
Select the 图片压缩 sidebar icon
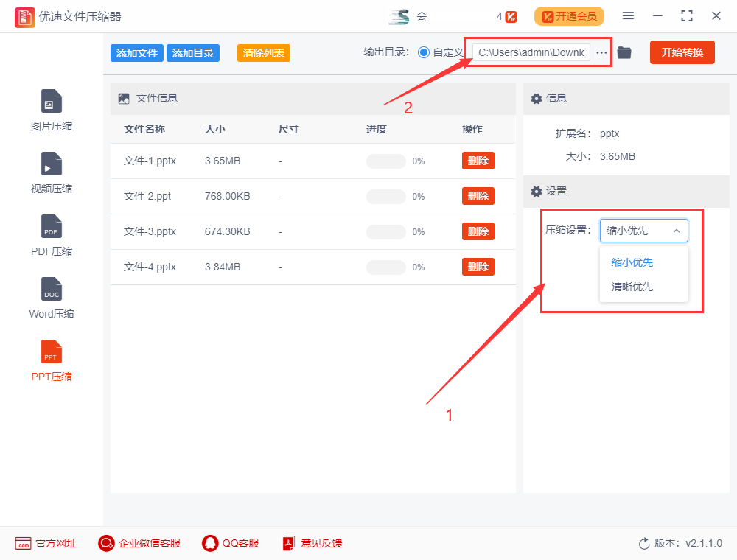pyautogui.click(x=51, y=109)
